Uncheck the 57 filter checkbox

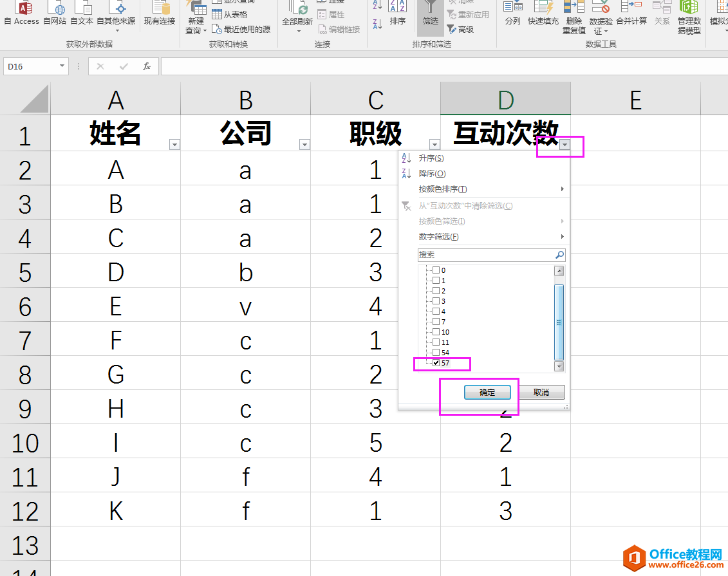click(x=436, y=363)
